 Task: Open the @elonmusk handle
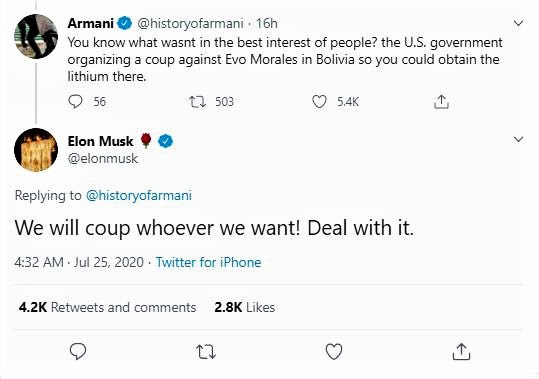click(103, 158)
